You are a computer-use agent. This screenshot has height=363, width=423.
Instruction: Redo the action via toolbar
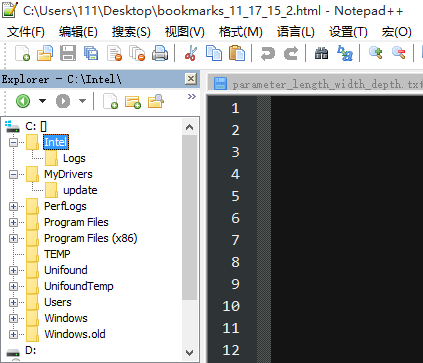pos(291,53)
